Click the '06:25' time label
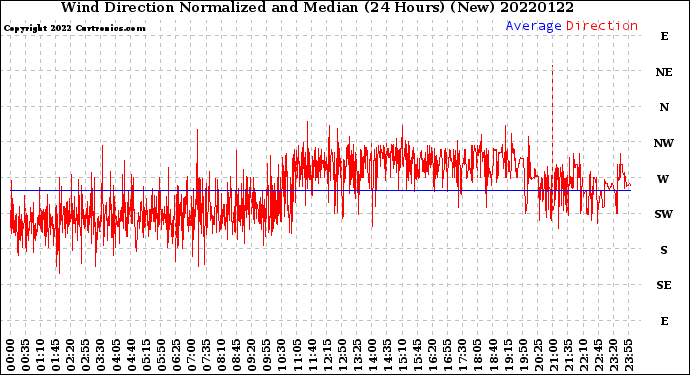The width and height of the screenshot is (690, 375). [176, 356]
